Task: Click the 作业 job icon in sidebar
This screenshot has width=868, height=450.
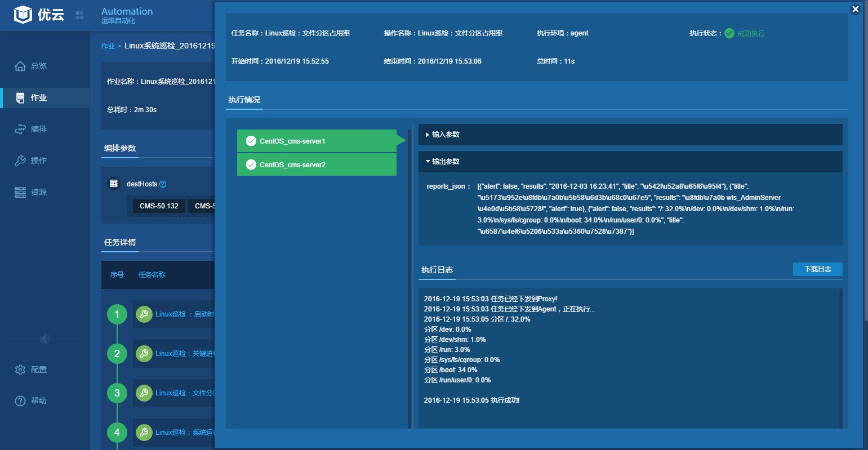Action: tap(20, 97)
